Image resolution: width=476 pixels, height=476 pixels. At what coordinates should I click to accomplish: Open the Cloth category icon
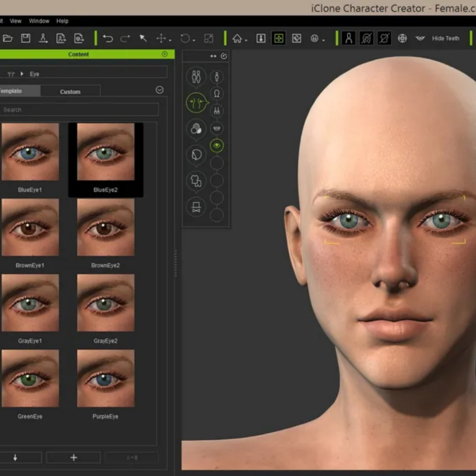click(x=196, y=180)
